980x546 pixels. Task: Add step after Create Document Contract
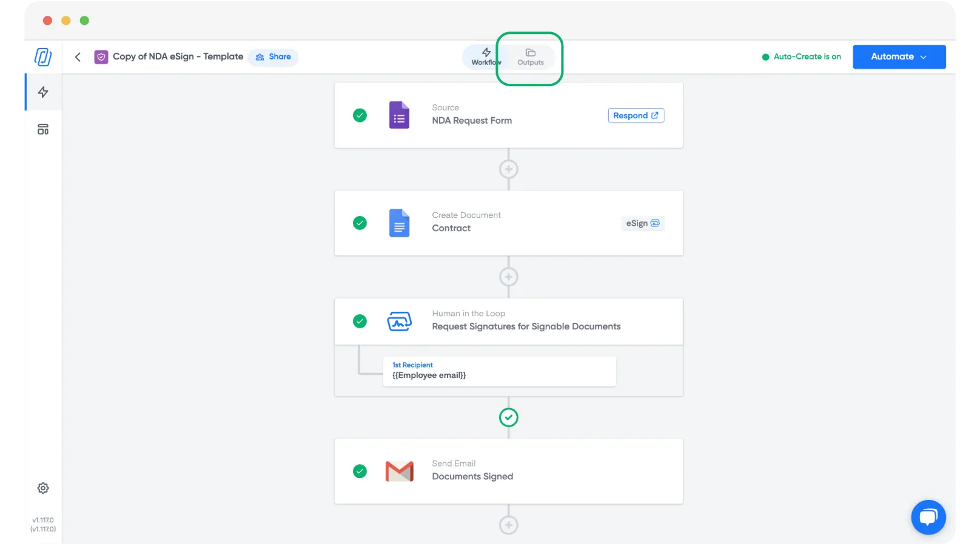pos(509,277)
